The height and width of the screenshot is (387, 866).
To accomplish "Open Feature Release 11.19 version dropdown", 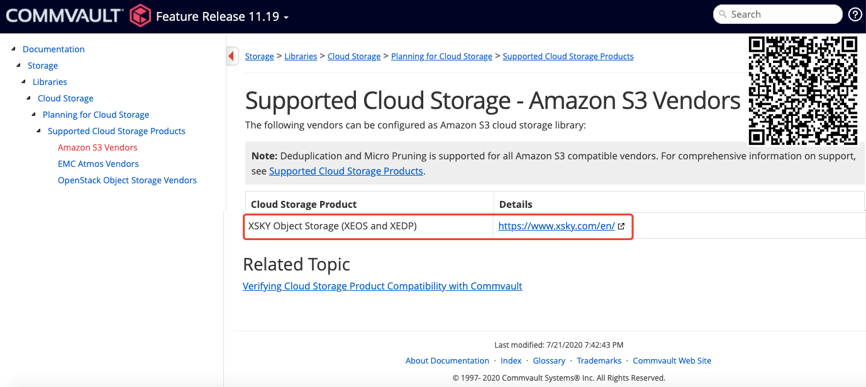I will point(223,17).
